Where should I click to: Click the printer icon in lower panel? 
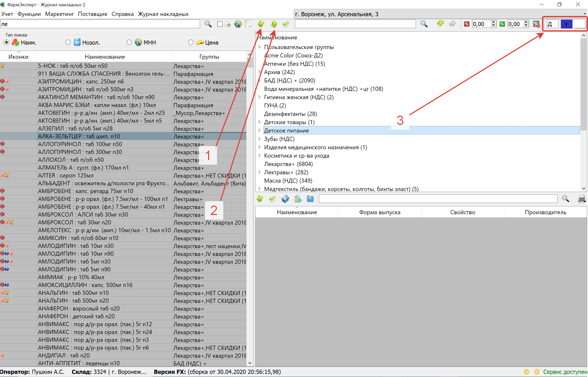[581, 199]
